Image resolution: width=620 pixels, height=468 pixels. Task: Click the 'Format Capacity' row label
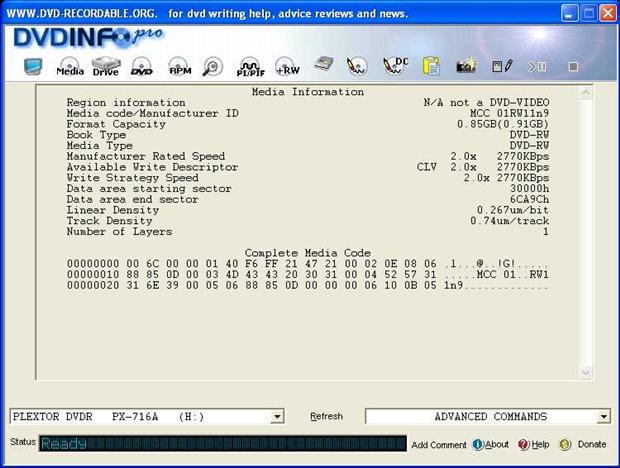click(116, 124)
